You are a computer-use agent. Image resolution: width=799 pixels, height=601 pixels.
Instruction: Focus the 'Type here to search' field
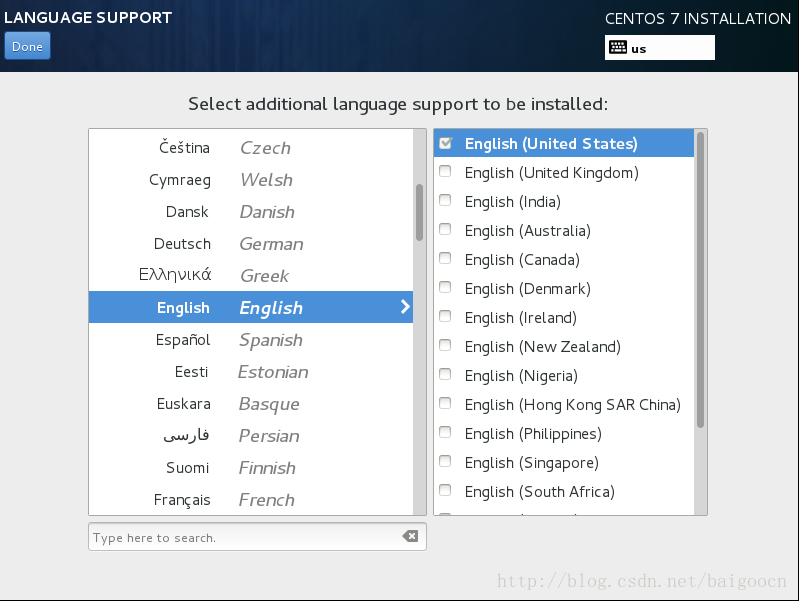pyautogui.click(x=245, y=537)
